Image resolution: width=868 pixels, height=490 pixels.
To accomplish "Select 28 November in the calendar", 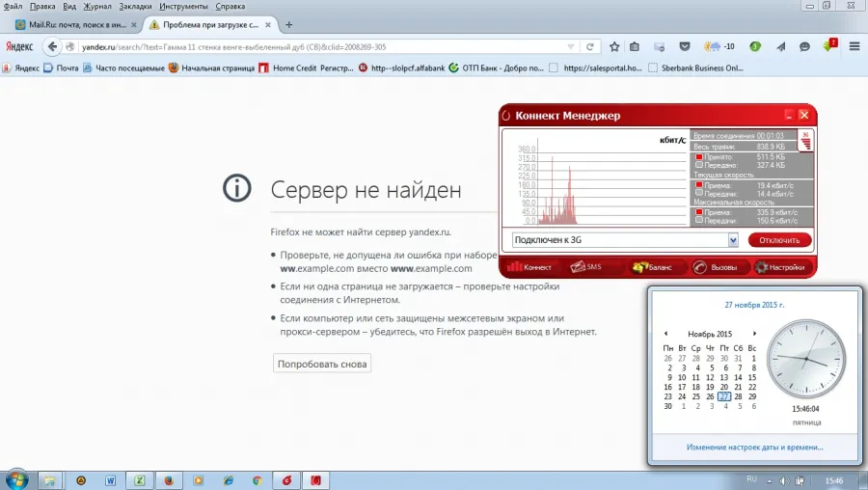I will point(738,396).
